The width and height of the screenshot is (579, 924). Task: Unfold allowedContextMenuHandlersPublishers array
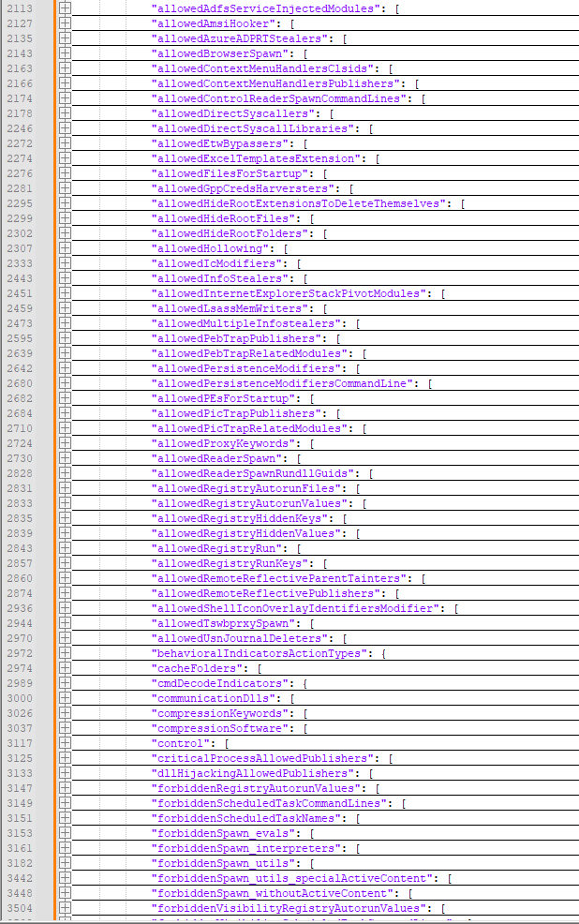65,83
